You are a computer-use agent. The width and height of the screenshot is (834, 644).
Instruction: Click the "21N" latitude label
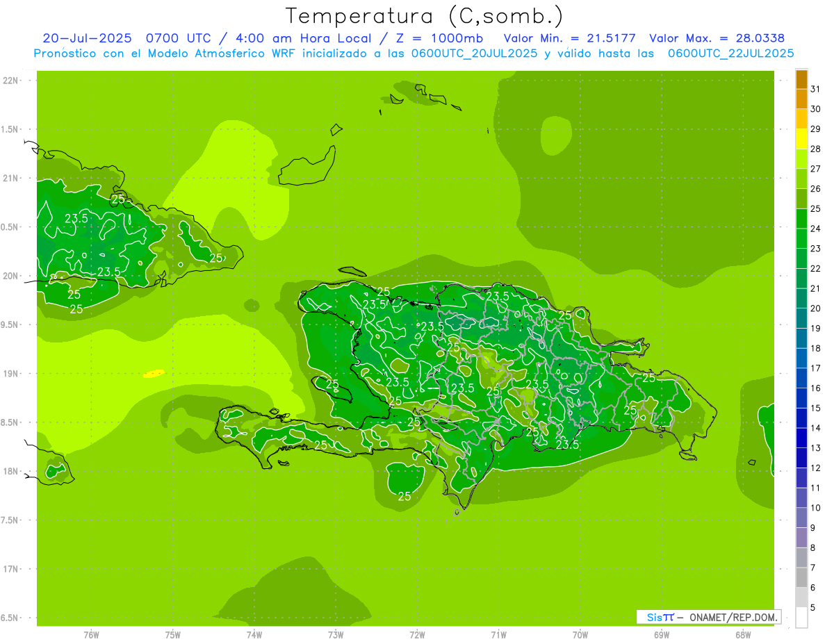[10, 179]
